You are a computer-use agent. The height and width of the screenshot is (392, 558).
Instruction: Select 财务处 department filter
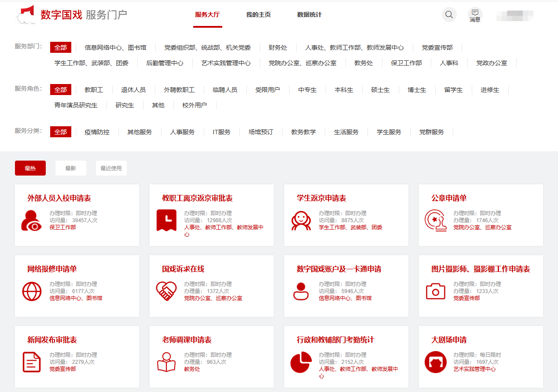point(278,48)
